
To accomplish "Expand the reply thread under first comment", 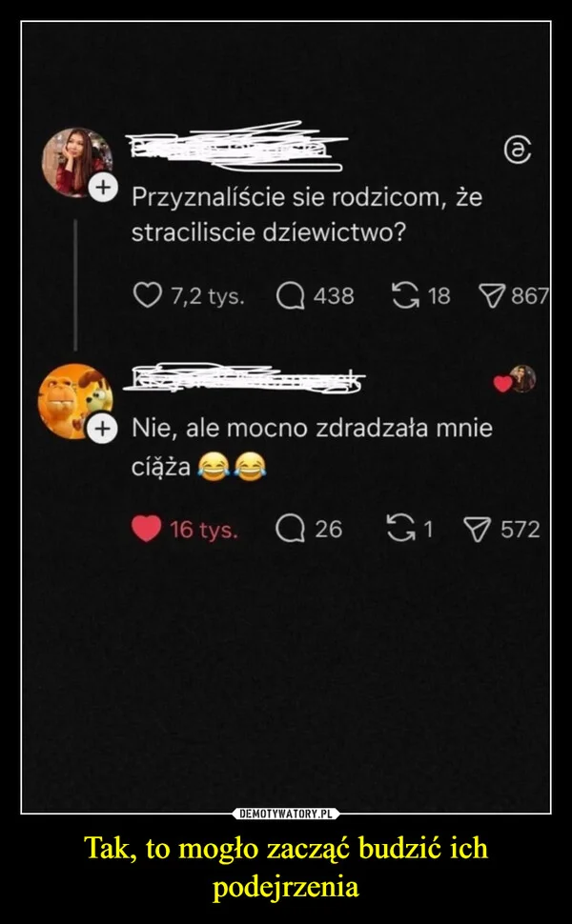I will 76,286.
